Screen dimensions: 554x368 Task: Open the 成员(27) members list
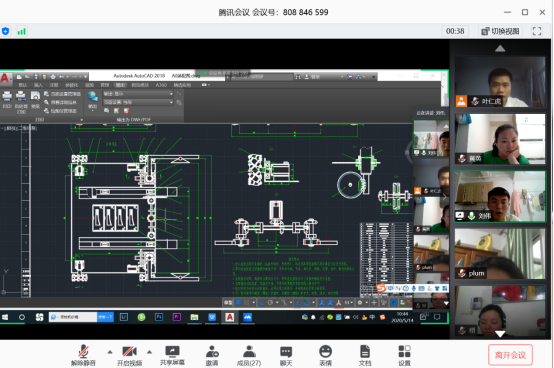coord(249,355)
